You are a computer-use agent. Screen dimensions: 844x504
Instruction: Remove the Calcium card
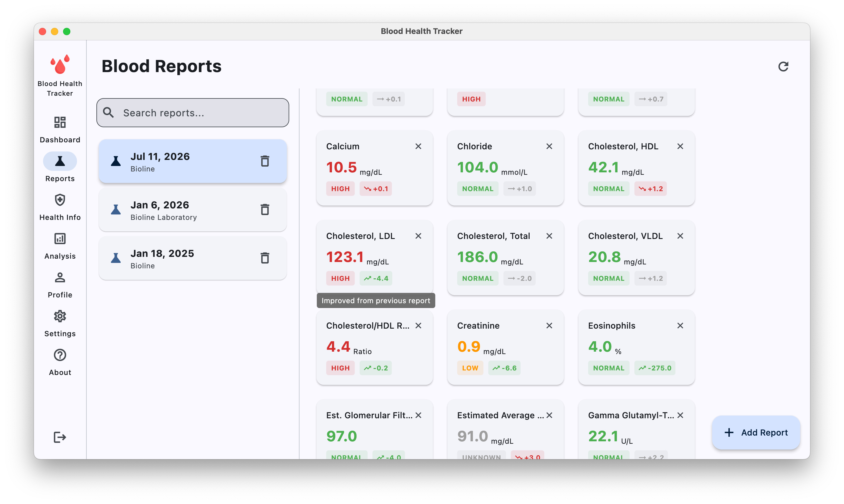(418, 146)
